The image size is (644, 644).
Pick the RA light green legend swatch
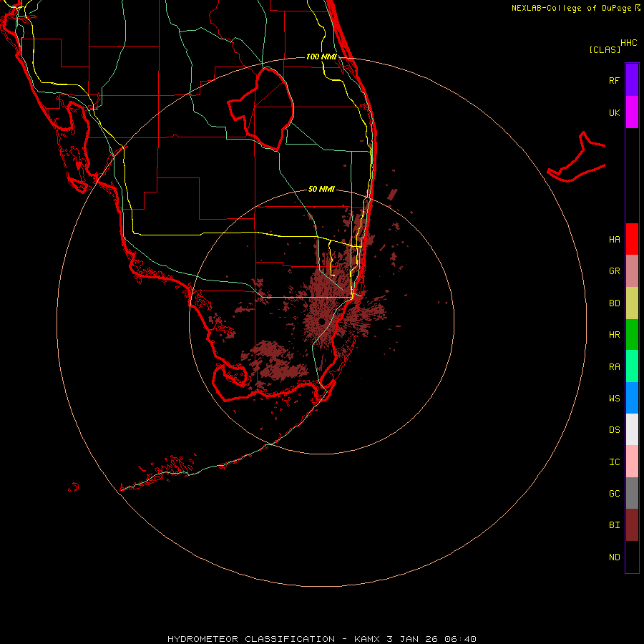[632, 366]
